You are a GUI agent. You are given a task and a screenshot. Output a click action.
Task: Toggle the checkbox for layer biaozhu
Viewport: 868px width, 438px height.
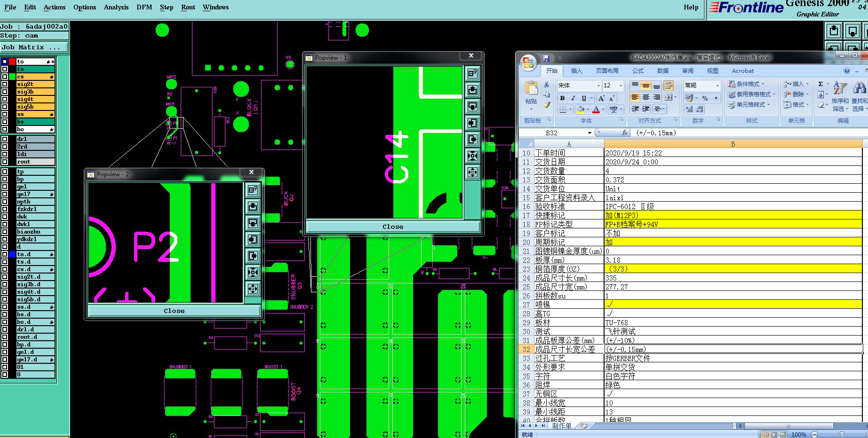[x=5, y=232]
